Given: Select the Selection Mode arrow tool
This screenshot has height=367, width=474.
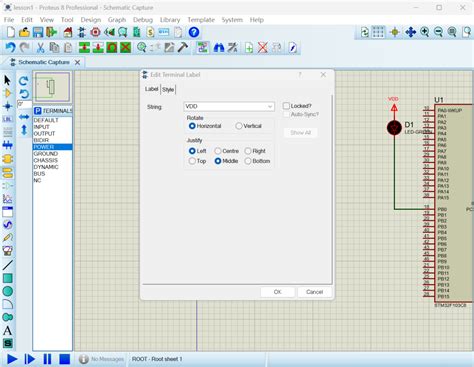Looking at the screenshot, I should (x=7, y=80).
